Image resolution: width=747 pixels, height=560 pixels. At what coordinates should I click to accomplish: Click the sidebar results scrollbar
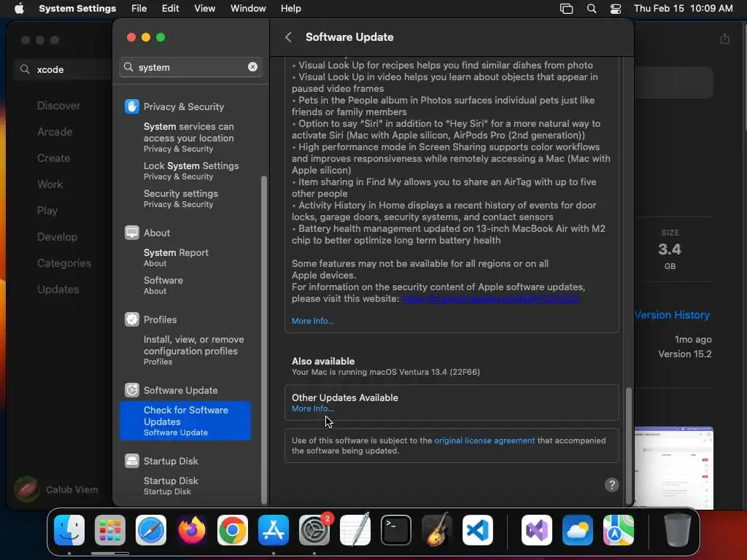pos(264,340)
